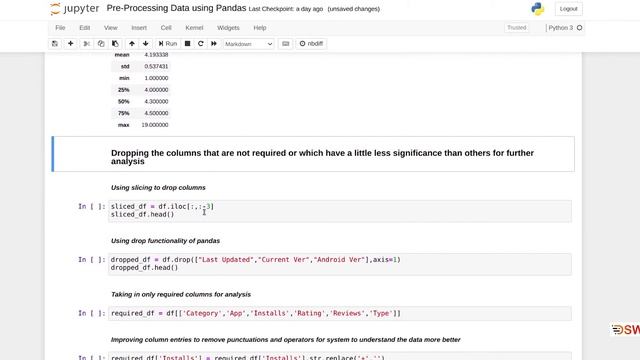Open the View menu
This screenshot has height=360, width=640.
(x=111, y=28)
